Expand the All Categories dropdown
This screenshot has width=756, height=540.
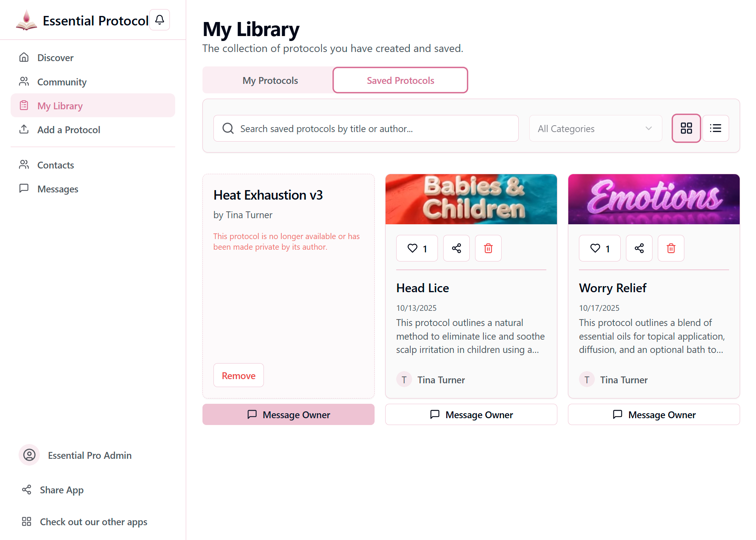click(x=595, y=129)
